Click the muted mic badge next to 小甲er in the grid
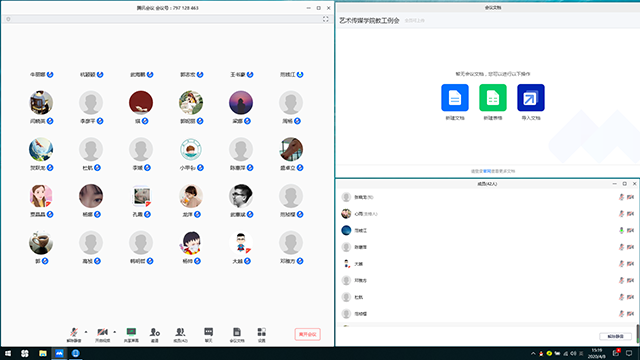 click(200, 168)
